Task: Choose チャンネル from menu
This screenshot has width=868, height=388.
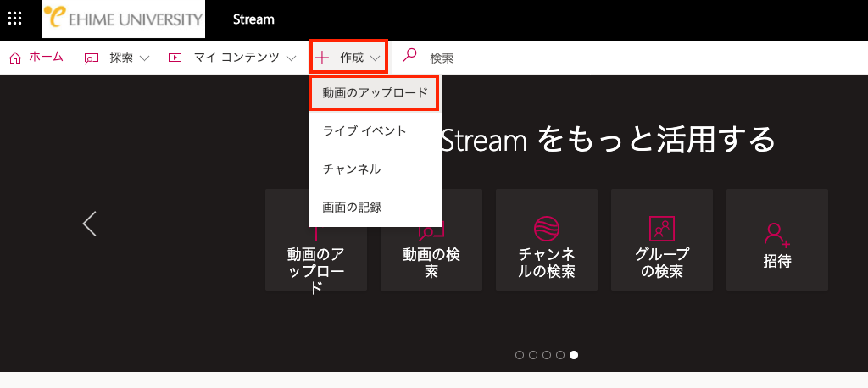Action: (375, 169)
